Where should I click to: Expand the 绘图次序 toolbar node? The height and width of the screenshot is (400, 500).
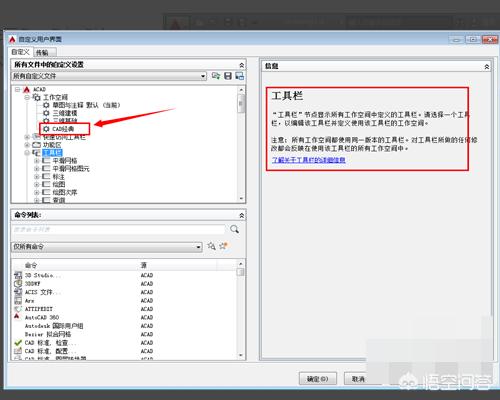(x=37, y=192)
